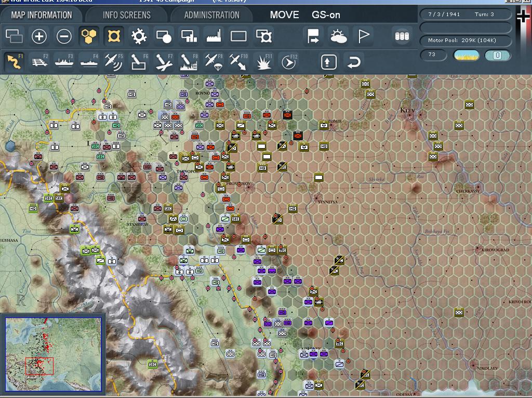
Task: Toggle the highlighted orange square-frame icon
Action: [x=114, y=36]
